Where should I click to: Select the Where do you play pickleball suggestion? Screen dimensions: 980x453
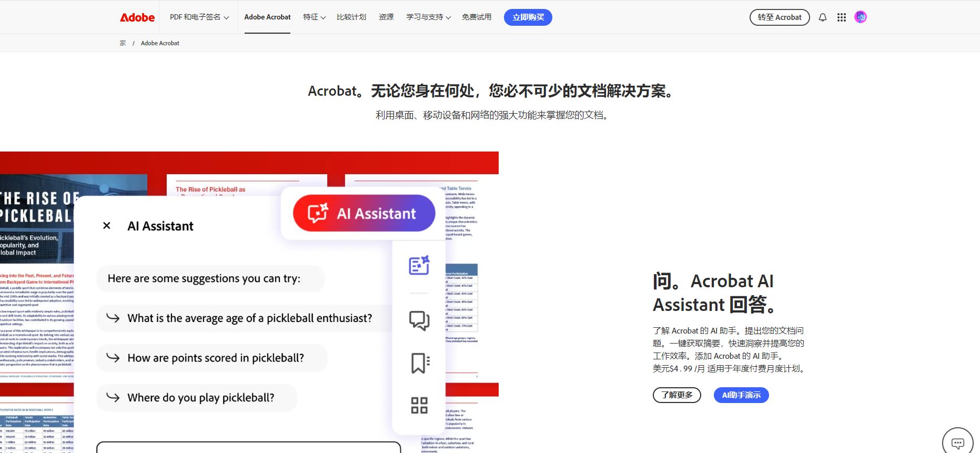[x=197, y=398]
